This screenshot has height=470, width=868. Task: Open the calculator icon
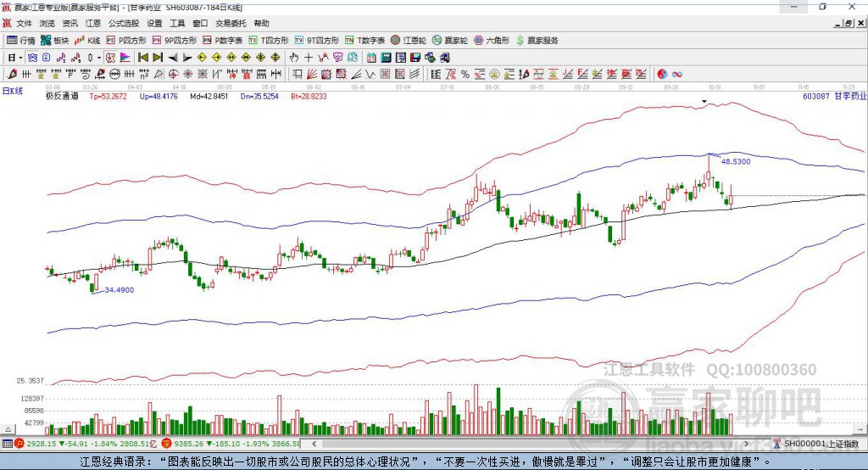pos(386,58)
